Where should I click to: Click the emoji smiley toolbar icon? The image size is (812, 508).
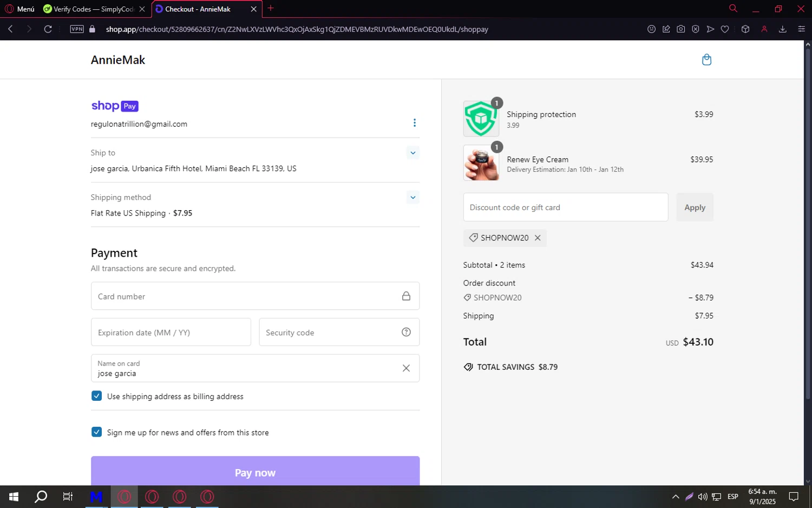point(652,29)
